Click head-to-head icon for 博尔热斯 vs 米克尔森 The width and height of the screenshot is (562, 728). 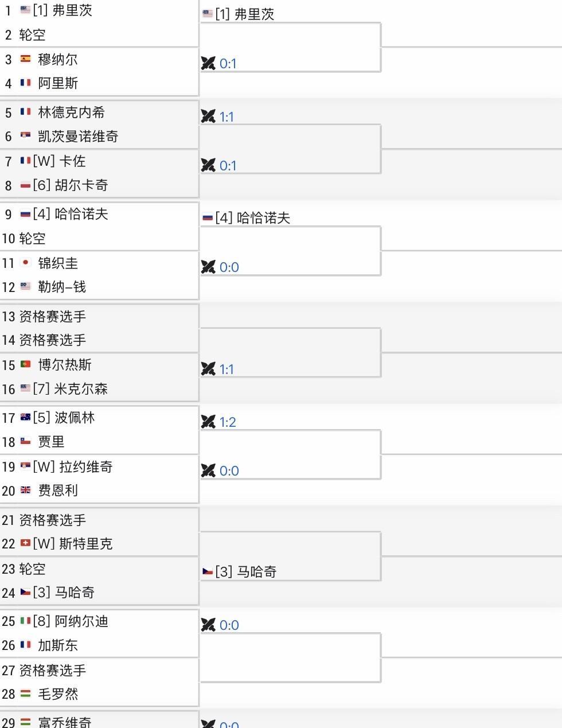pos(208,369)
